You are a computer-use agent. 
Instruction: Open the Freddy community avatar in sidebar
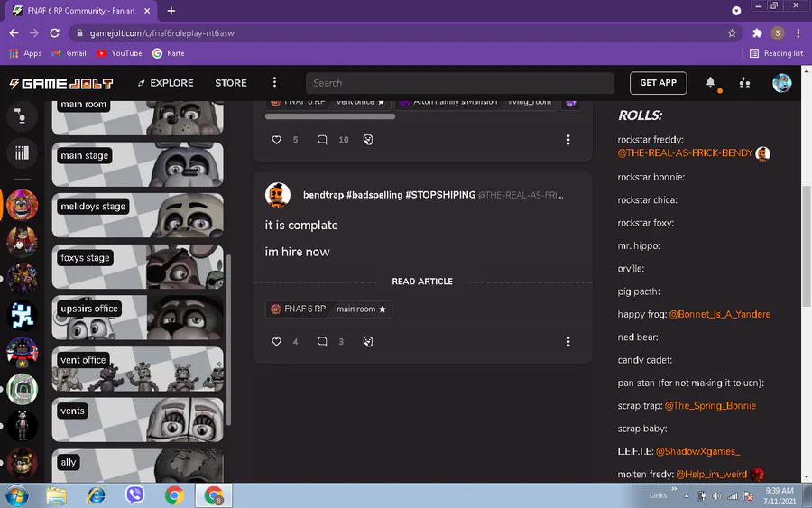click(x=22, y=205)
